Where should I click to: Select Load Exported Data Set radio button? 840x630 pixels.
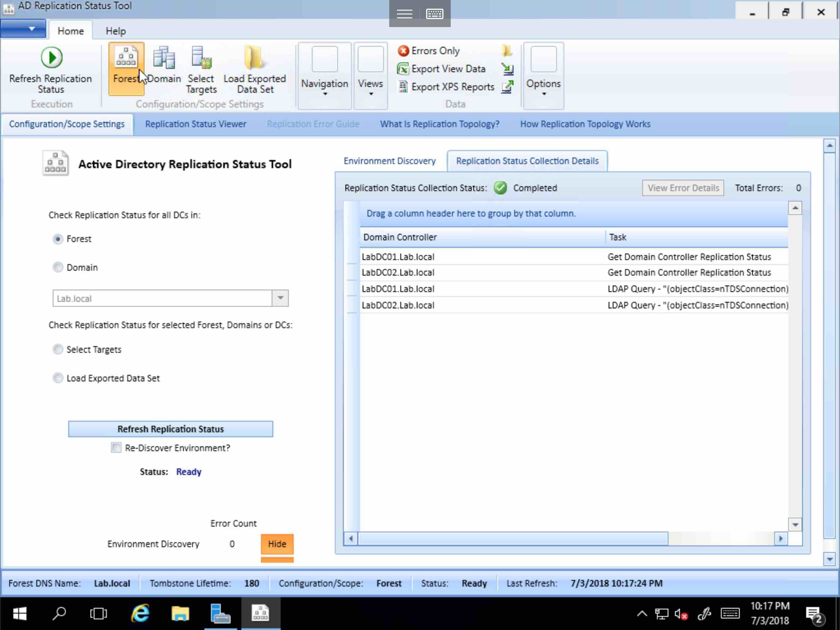coord(58,378)
